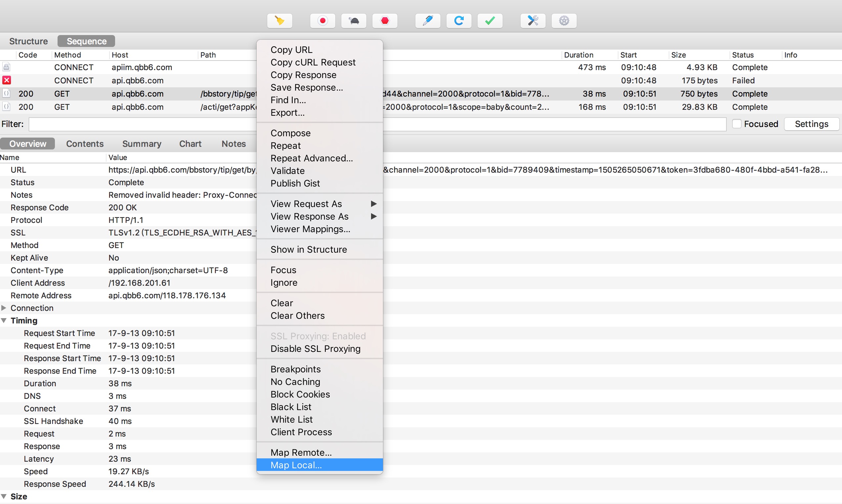This screenshot has width=842, height=504.
Task: Select the Overview tab
Action: coord(27,144)
